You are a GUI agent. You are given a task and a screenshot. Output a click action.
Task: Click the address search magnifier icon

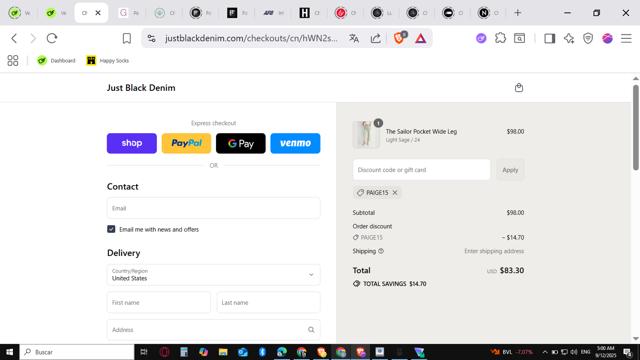(x=311, y=330)
